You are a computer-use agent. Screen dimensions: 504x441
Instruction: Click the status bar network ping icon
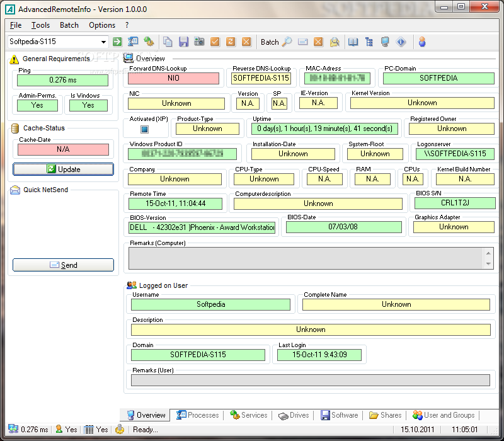pyautogui.click(x=13, y=429)
